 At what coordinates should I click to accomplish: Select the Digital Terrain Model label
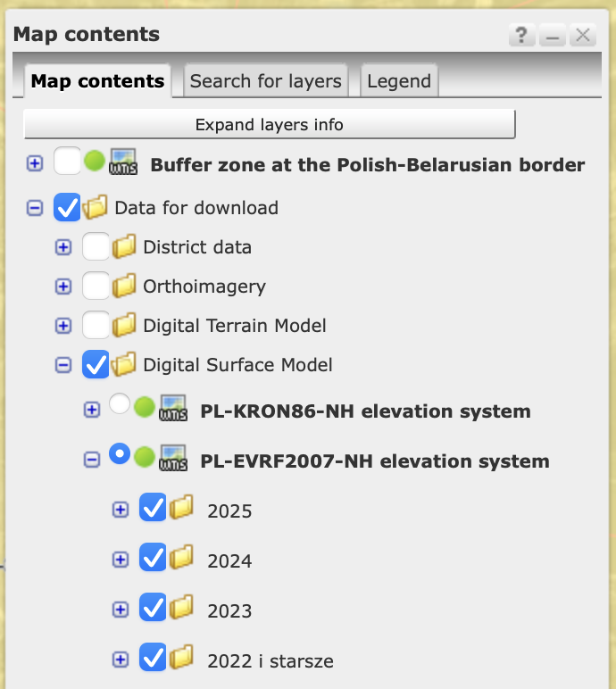(235, 326)
